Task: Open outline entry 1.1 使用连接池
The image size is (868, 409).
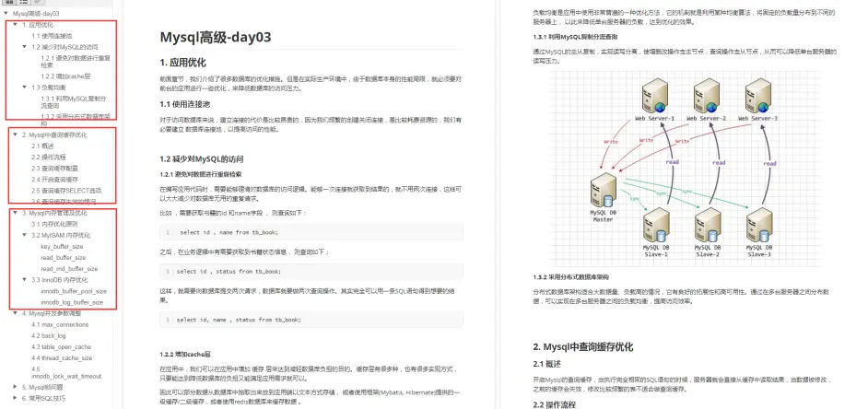Action: (52, 36)
